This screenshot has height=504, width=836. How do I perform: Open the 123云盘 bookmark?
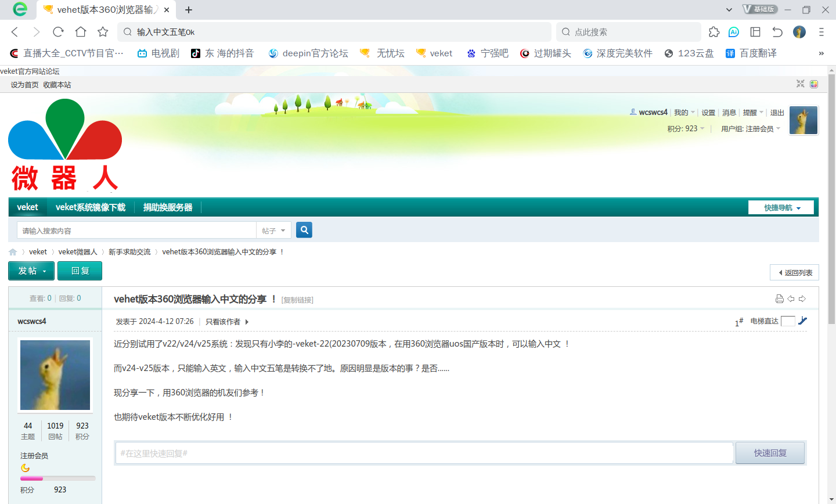(x=689, y=53)
